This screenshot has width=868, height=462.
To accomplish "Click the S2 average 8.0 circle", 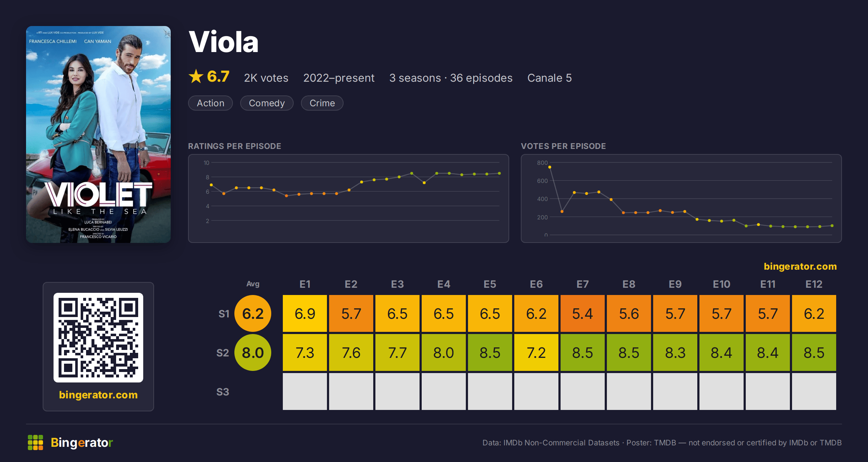I will (253, 352).
